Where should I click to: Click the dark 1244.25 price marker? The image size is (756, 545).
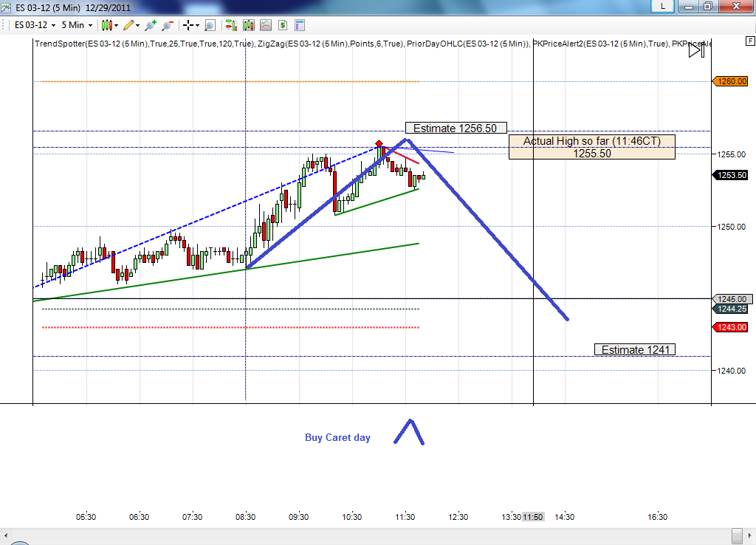[x=731, y=309]
